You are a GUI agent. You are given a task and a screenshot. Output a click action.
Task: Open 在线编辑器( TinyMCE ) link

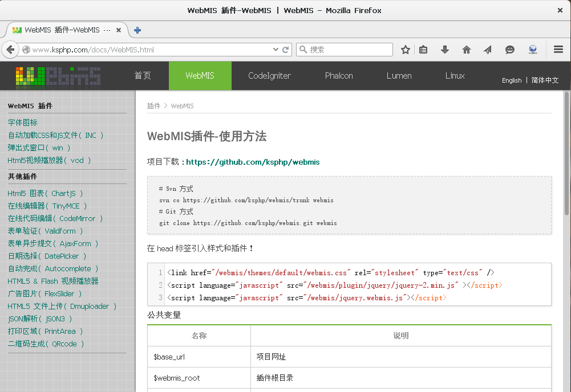47,206
